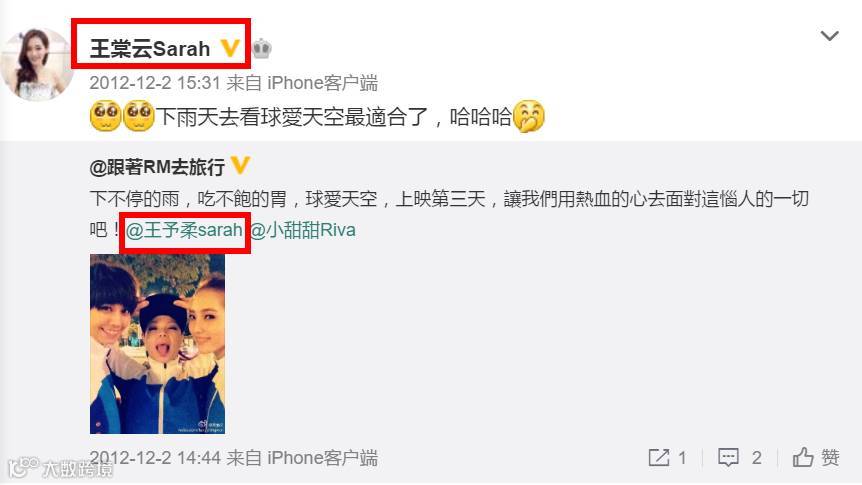Screen dimensions: 862x485
Task: Enlarge the three-person selfie photo
Action: (x=157, y=344)
